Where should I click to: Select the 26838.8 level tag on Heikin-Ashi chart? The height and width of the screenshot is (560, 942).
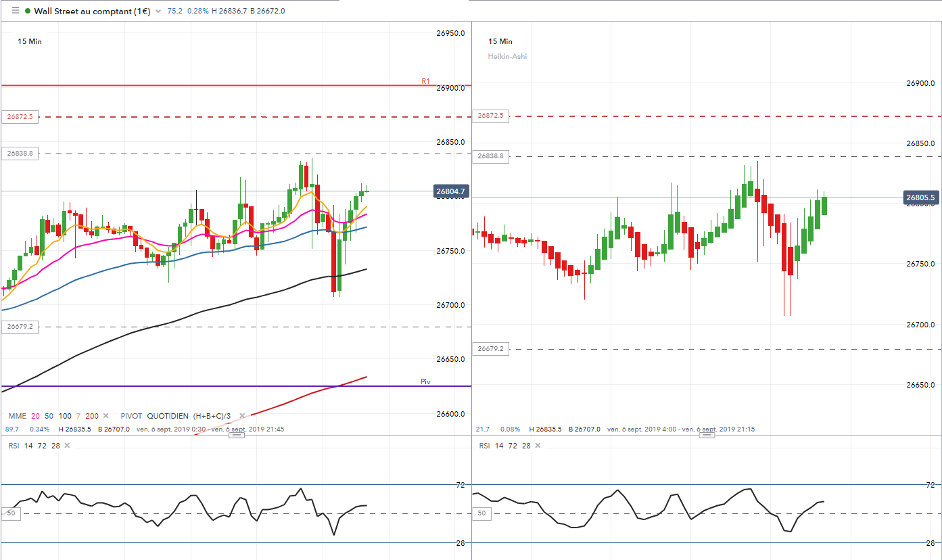[491, 156]
